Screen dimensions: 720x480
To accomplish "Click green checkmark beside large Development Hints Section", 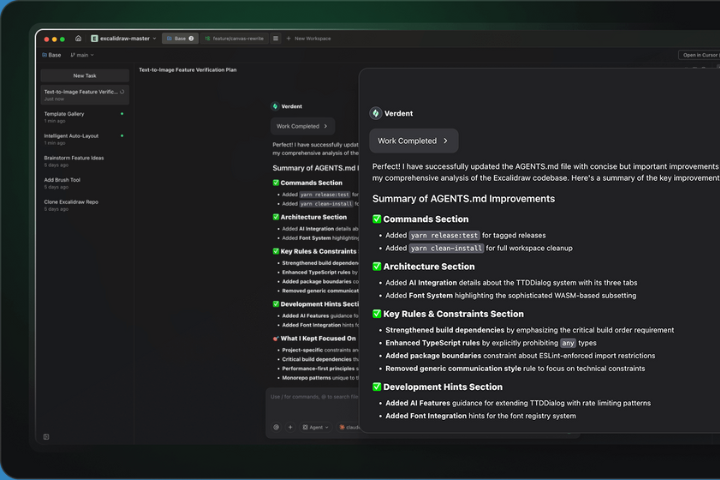I will pos(377,387).
